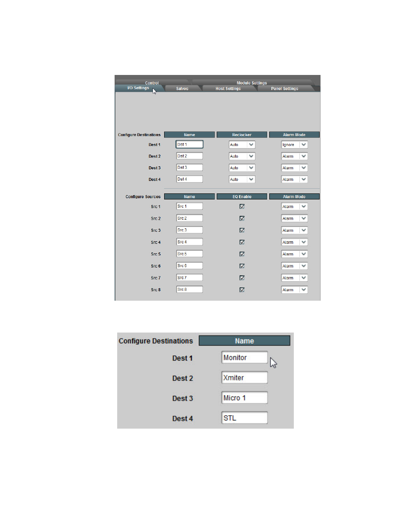Click the Src 6 name input field
The width and height of the screenshot is (411, 532).
(x=190, y=266)
